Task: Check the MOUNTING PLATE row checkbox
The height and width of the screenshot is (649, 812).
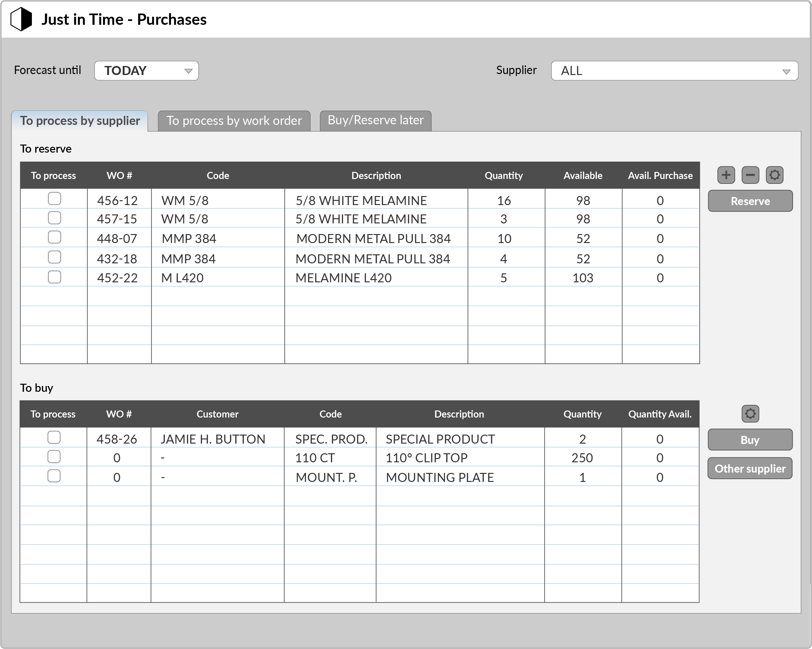Action: pyautogui.click(x=54, y=476)
